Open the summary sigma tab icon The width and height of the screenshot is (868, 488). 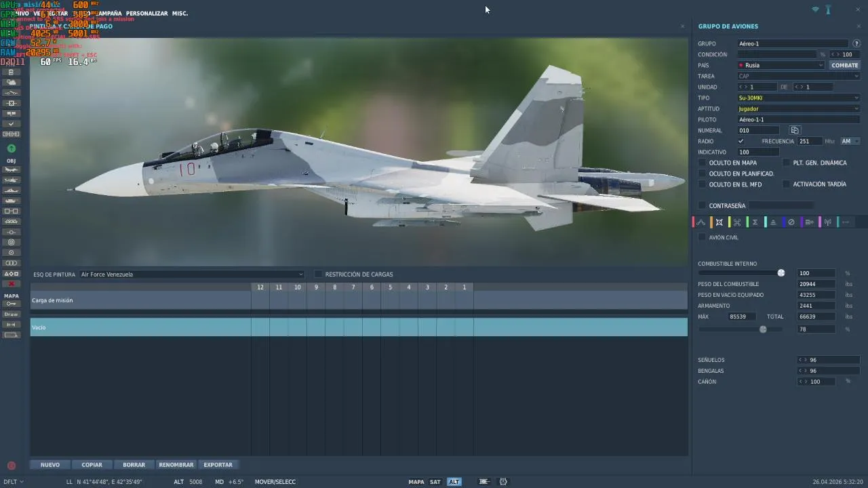755,222
